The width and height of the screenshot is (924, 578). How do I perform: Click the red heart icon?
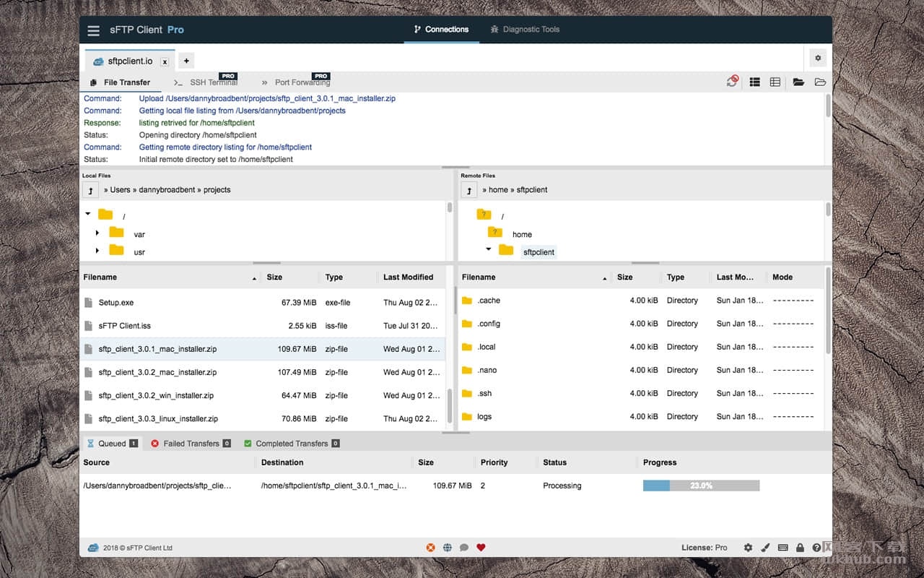point(481,548)
